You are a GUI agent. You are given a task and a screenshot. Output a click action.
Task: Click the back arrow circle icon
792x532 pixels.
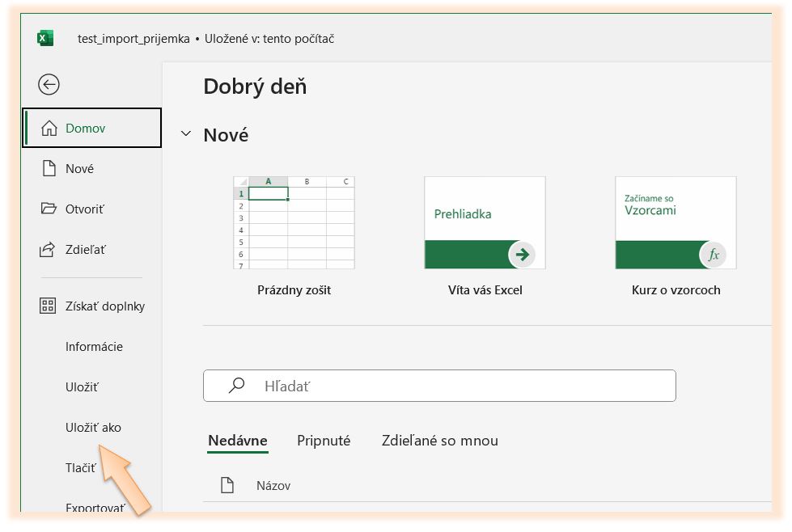tap(49, 84)
